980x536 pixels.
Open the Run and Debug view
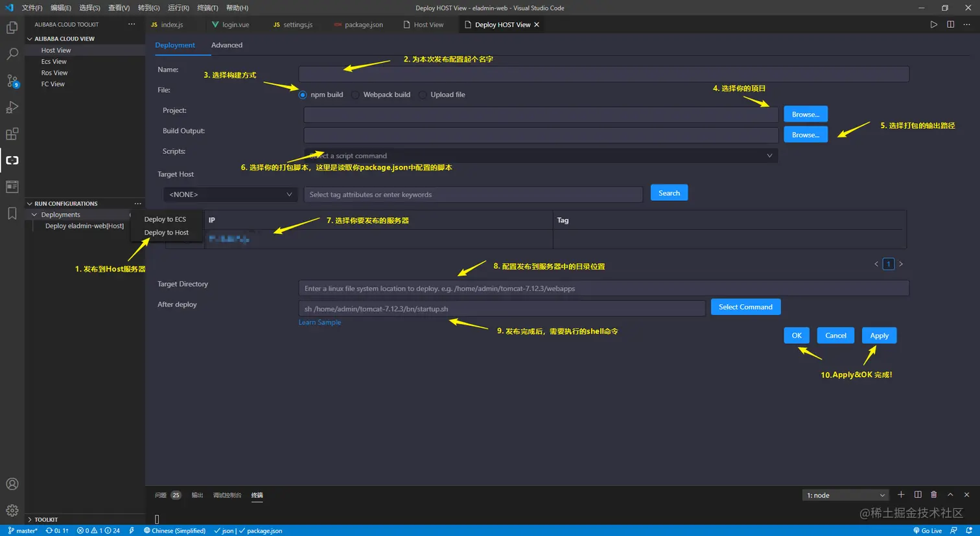pos(12,107)
